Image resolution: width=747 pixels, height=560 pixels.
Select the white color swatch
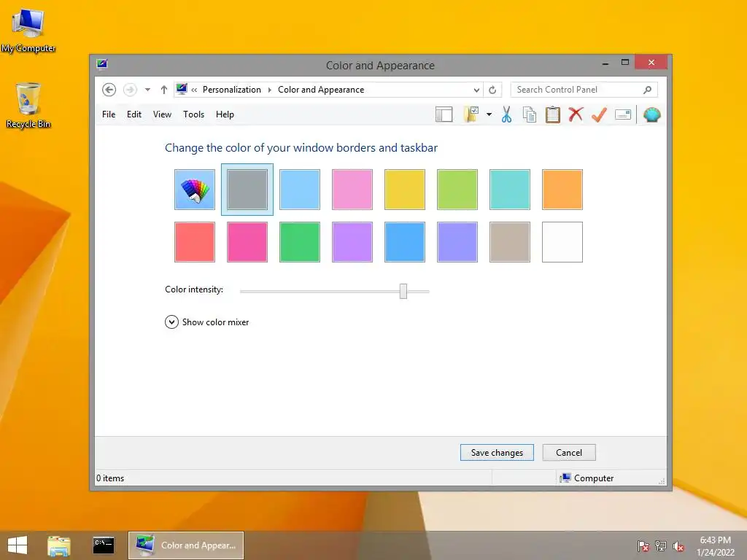562,242
